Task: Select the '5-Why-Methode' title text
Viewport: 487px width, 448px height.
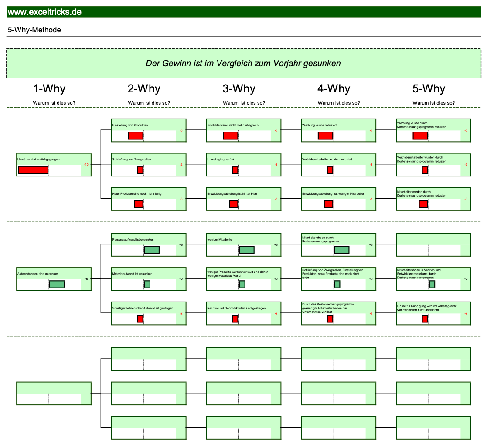Action: pos(34,30)
